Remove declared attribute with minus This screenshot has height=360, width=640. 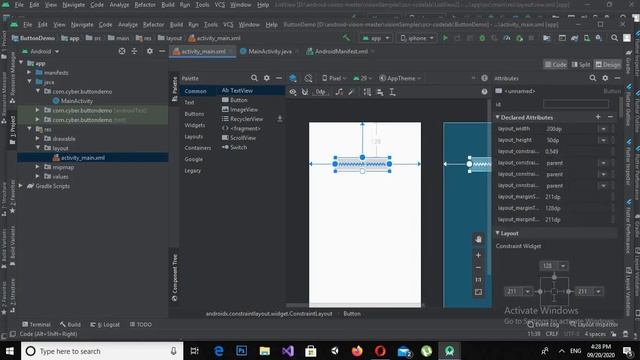coord(610,117)
